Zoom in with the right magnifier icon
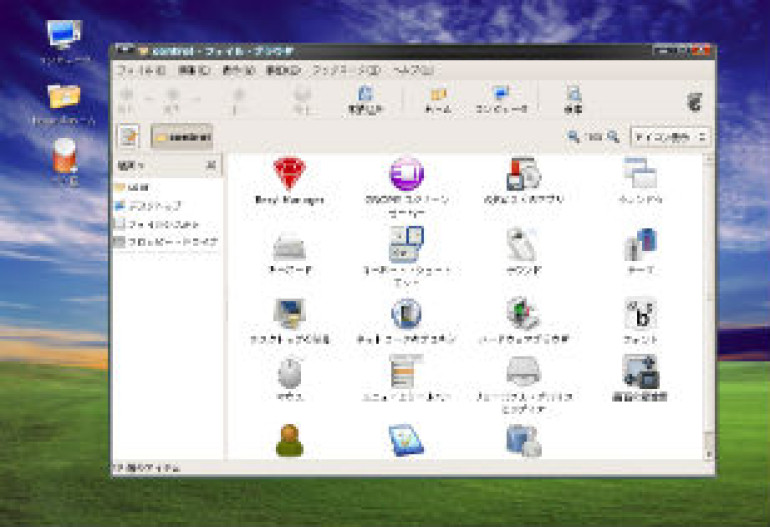 pyautogui.click(x=613, y=137)
